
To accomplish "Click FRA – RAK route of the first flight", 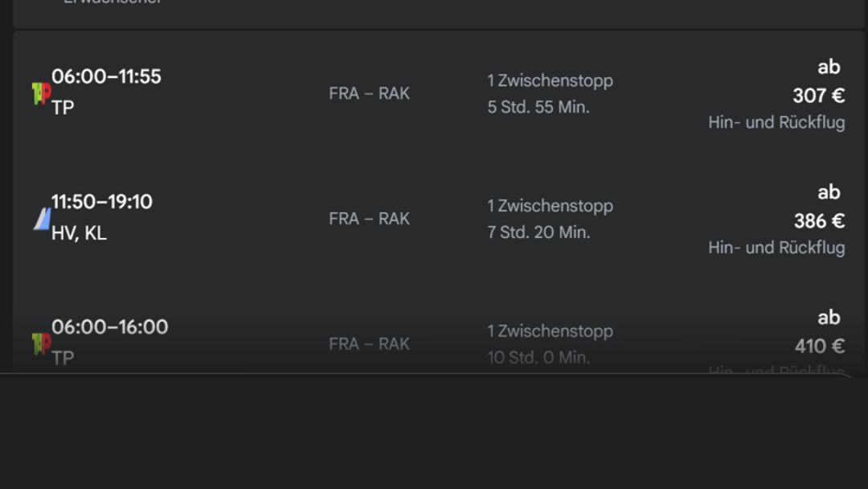I will tap(369, 93).
